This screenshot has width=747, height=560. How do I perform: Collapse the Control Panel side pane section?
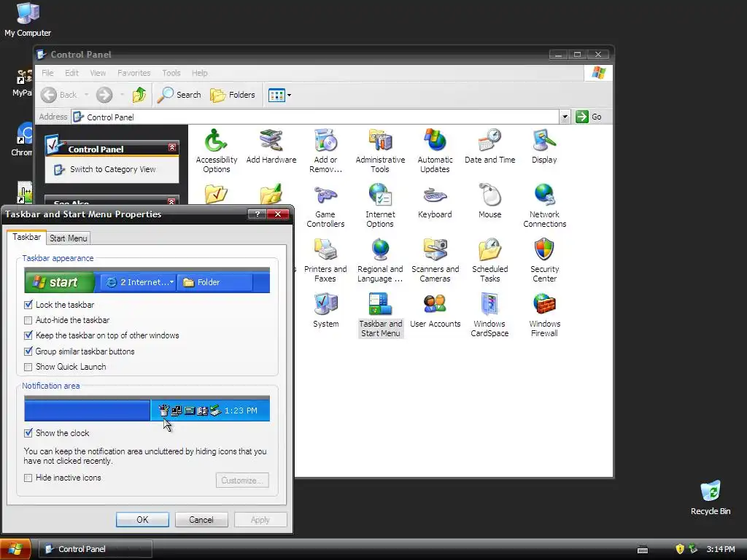click(x=172, y=147)
